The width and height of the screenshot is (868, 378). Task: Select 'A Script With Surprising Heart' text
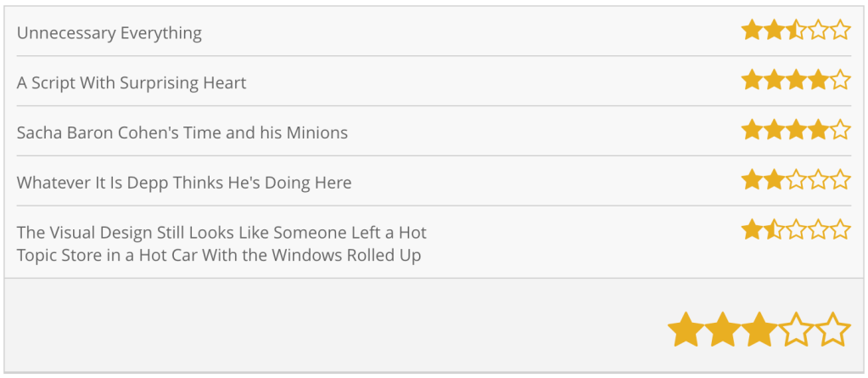[x=132, y=83]
